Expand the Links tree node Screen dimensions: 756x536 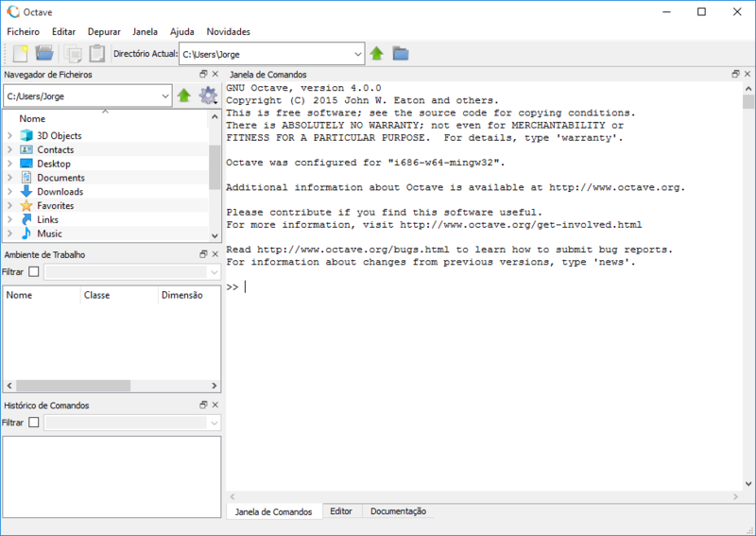9,219
